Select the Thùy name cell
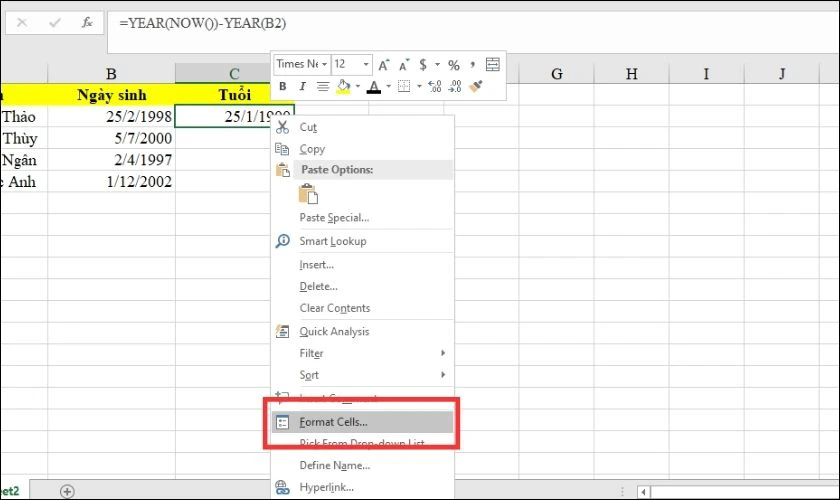840x500 pixels. [x=24, y=138]
